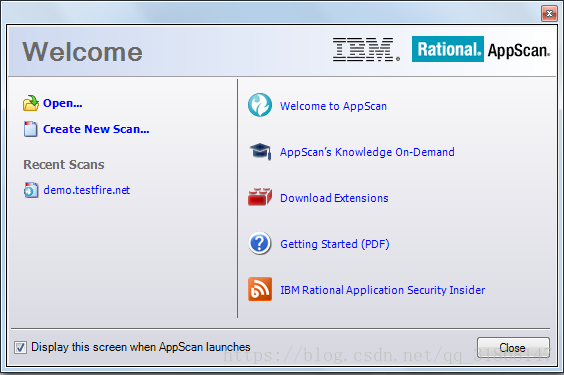
Task: Visit IBM Rational Application Security Insider link
Action: point(383,290)
